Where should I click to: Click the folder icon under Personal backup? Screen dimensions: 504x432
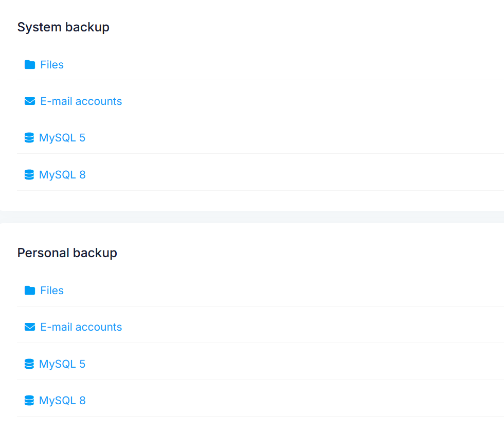point(30,290)
